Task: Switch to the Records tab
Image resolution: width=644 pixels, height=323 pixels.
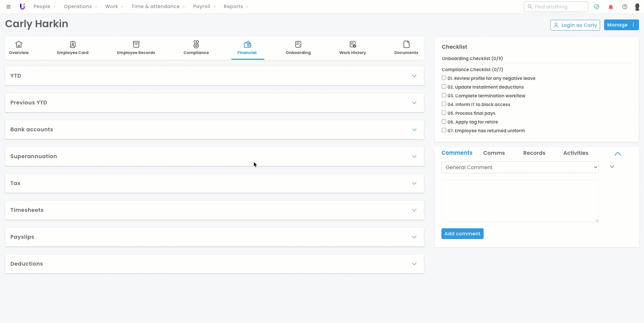Action: tap(534, 153)
